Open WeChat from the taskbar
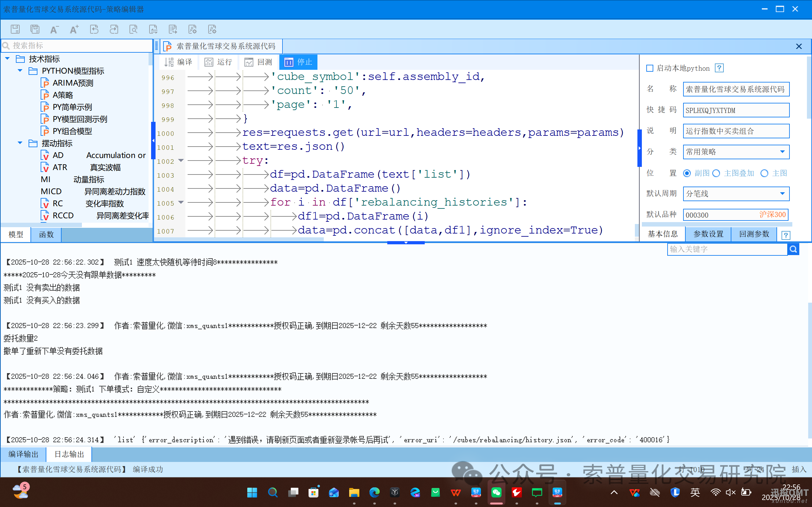812x507 pixels. tap(496, 492)
